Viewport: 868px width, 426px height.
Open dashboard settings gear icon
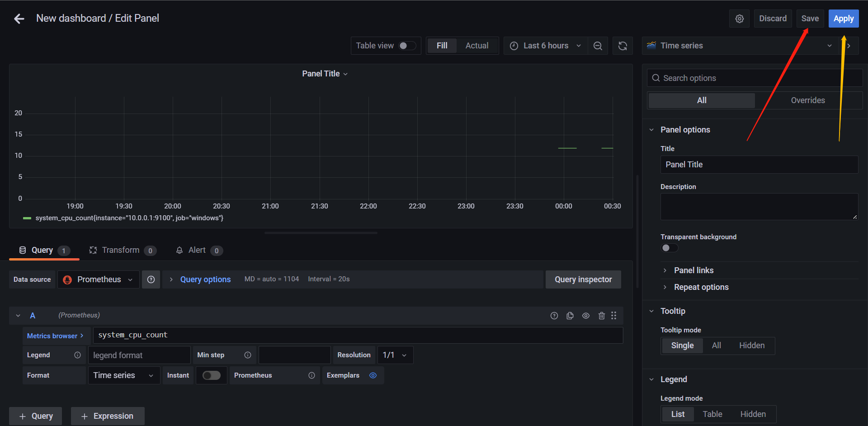tap(740, 19)
